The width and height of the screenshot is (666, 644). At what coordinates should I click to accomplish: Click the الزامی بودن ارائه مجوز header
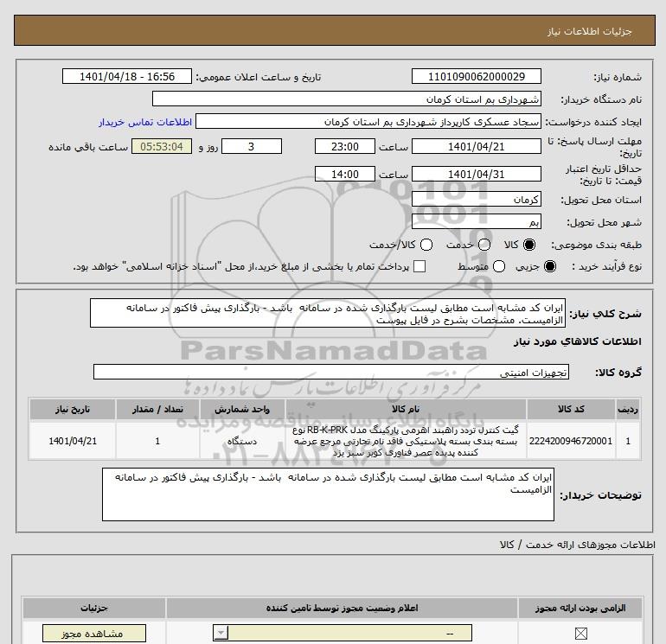pos(580,608)
